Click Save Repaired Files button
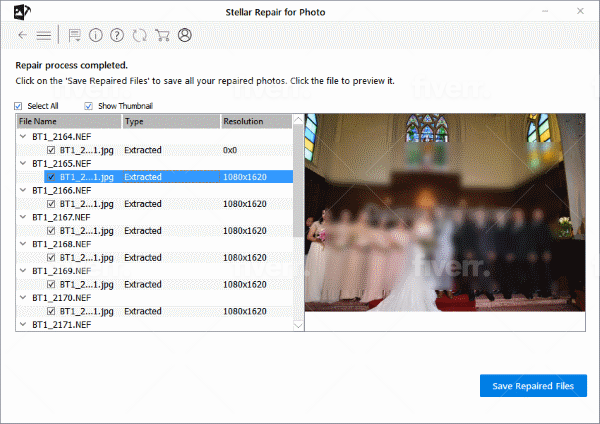The image size is (600, 424). (533, 386)
